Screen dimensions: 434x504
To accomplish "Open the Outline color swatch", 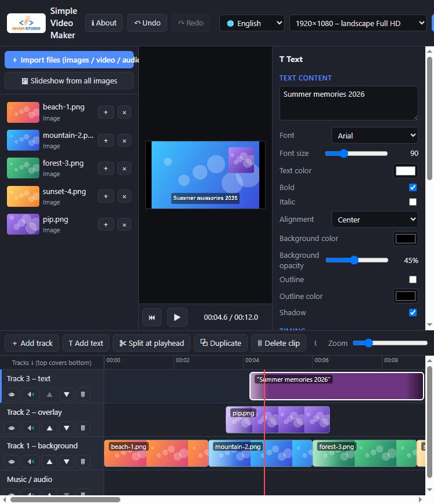I will (x=406, y=296).
